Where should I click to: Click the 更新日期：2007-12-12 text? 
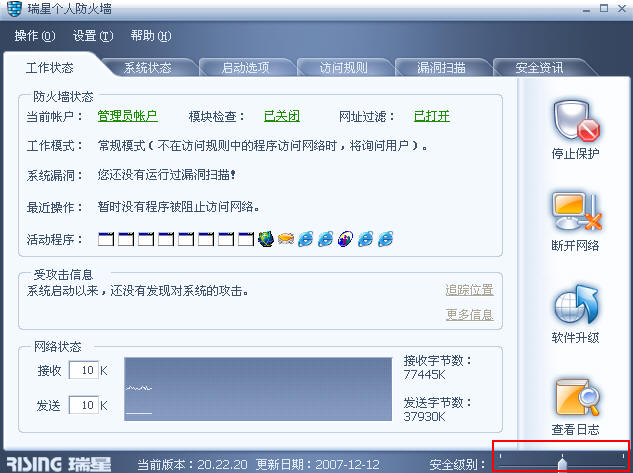(x=318, y=465)
